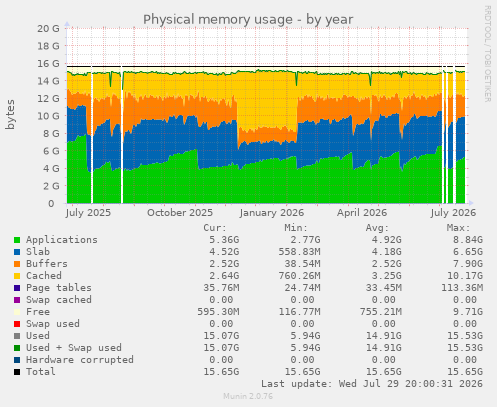Click Cached max value 10.17G
The image size is (497, 407).
[465, 276]
